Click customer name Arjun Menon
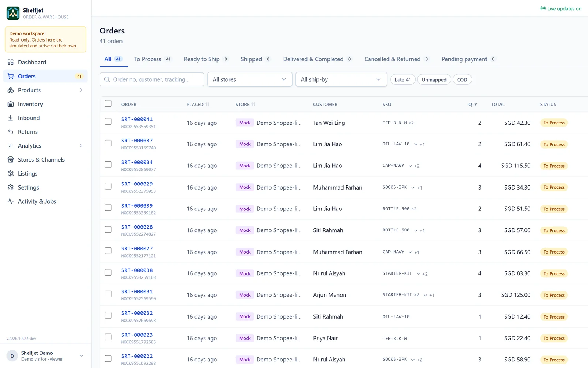 330,295
